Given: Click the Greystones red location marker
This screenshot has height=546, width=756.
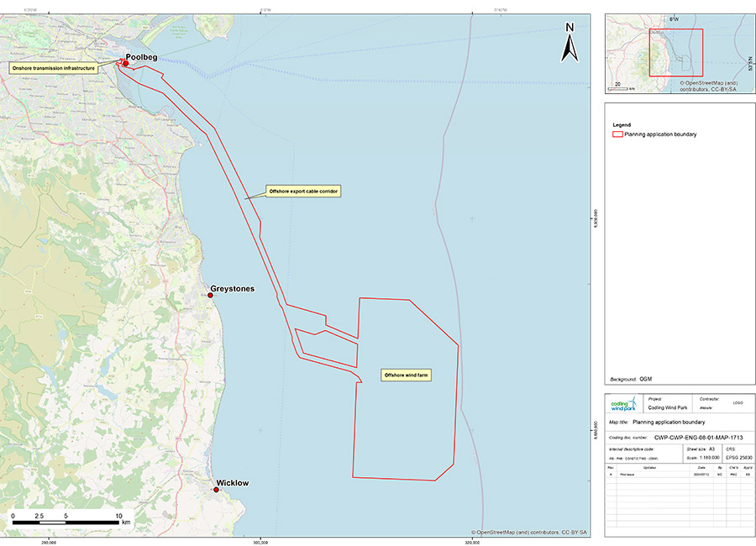Looking at the screenshot, I should pos(211,296).
